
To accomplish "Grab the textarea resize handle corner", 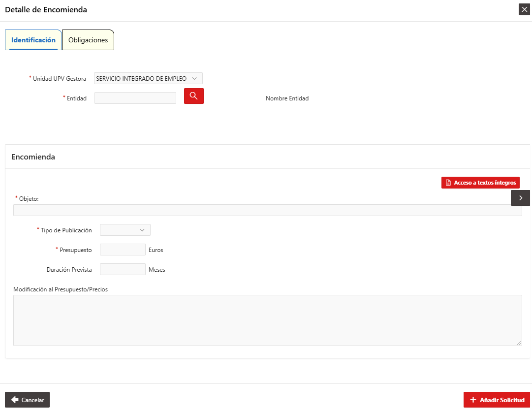I will 519,343.
